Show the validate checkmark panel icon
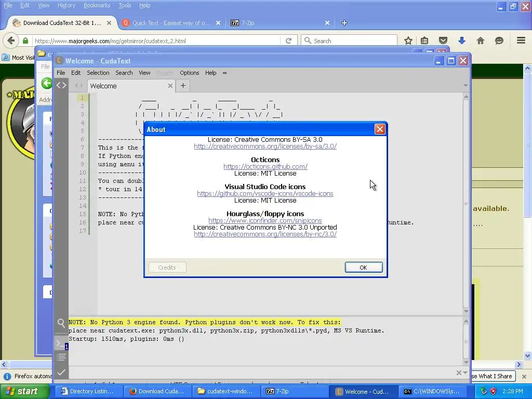 [61, 372]
